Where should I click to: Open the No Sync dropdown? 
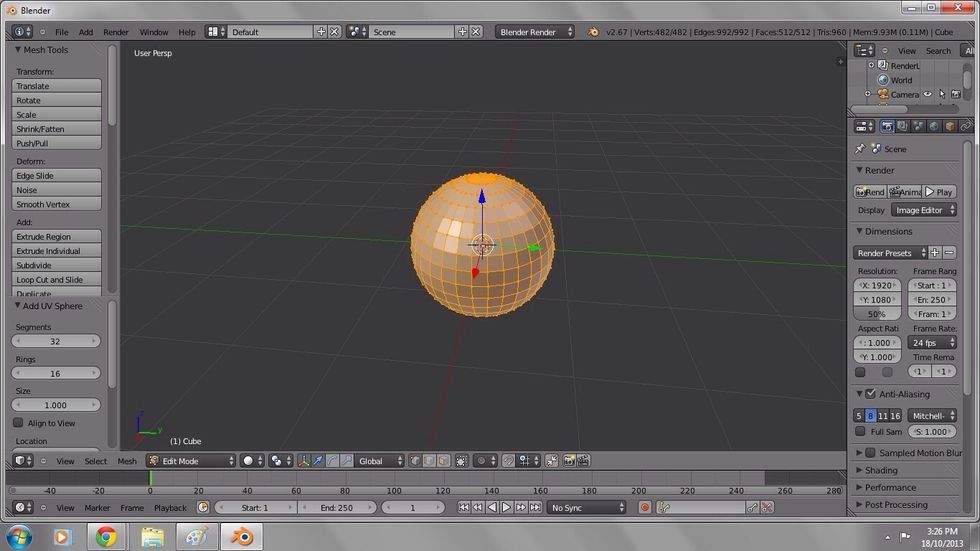[x=588, y=508]
